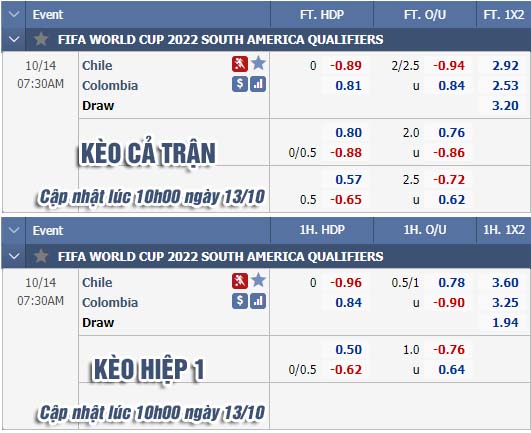Open the statistics chart icon in first-half section
This screenshot has width=531, height=433.
[258, 301]
